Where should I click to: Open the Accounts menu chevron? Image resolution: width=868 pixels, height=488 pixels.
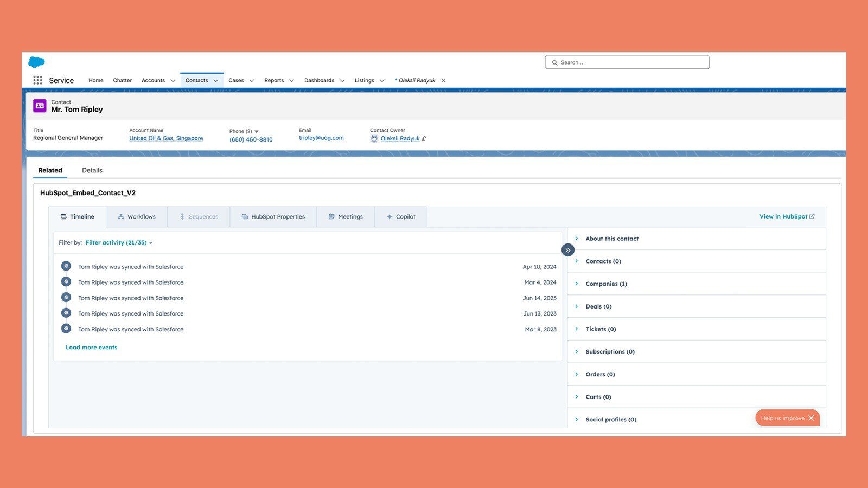173,81
